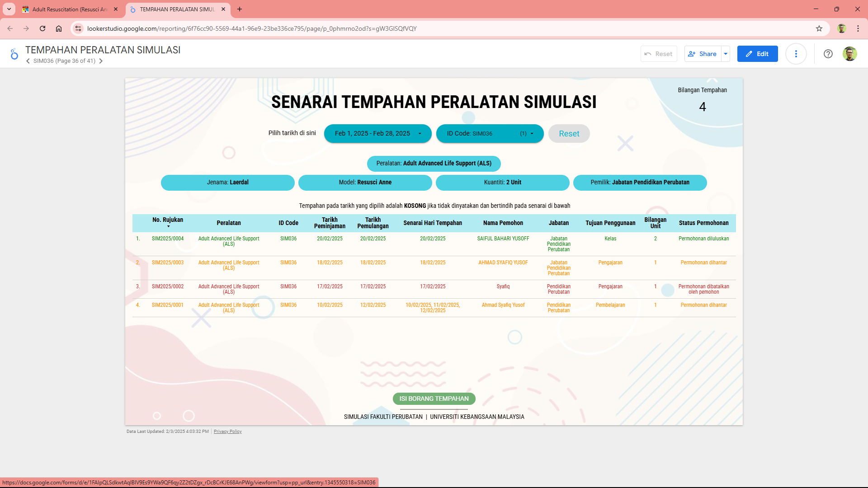Click the browser reload icon
The height and width of the screenshot is (488, 868).
(x=42, y=28)
